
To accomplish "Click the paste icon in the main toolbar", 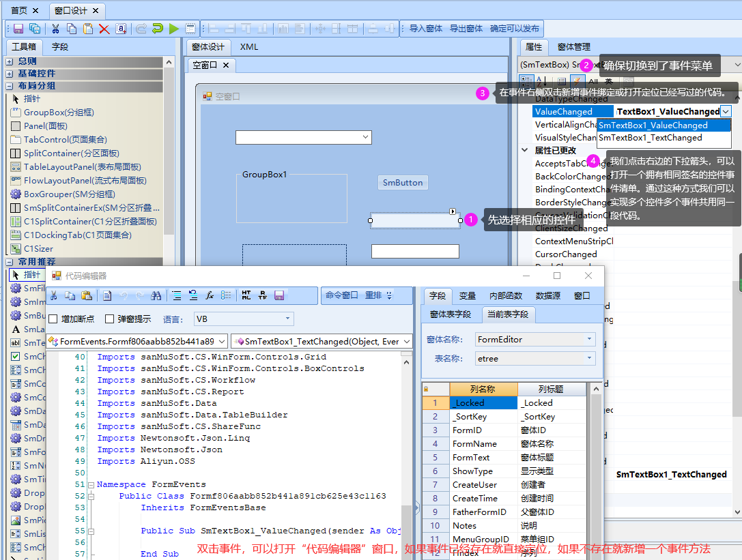I will (x=88, y=29).
